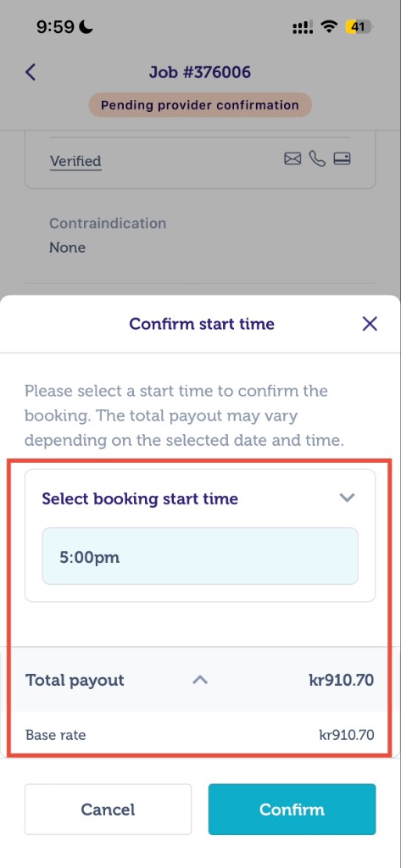Tap the Wi-Fi icon in status bar
Viewport: 401px width, 868px height.
coord(330,26)
